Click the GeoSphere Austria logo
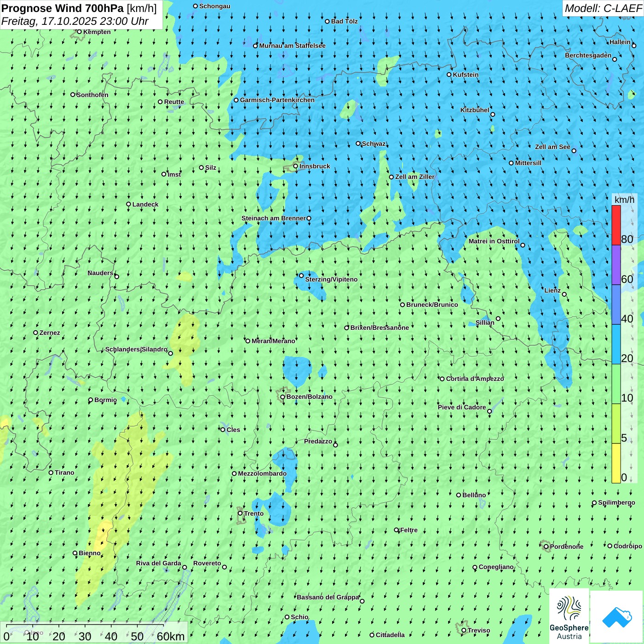The height and width of the screenshot is (644, 644). [x=569, y=616]
